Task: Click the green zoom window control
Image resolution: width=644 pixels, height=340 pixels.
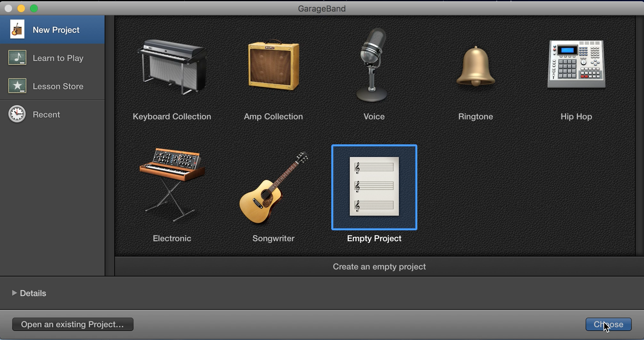Action: (x=34, y=8)
